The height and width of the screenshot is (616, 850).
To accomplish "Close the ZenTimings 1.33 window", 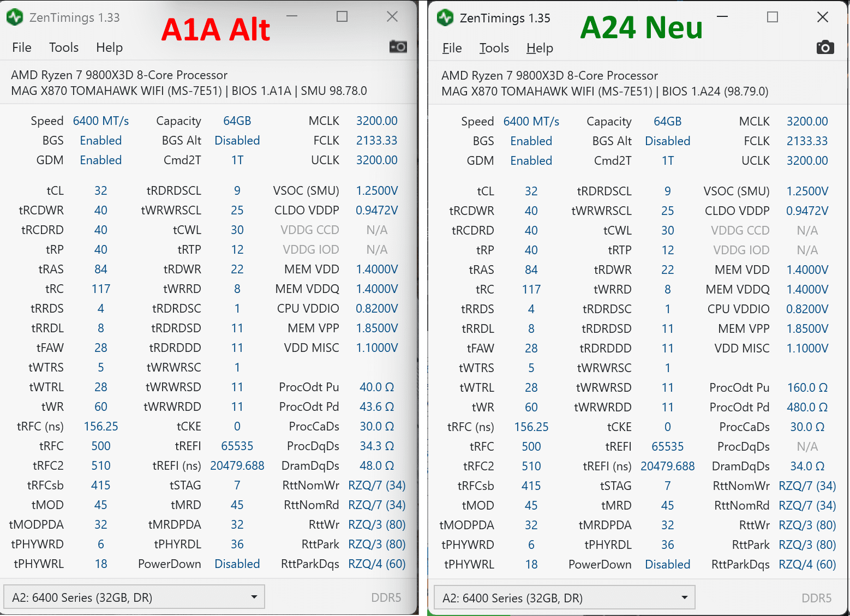I will click(392, 16).
